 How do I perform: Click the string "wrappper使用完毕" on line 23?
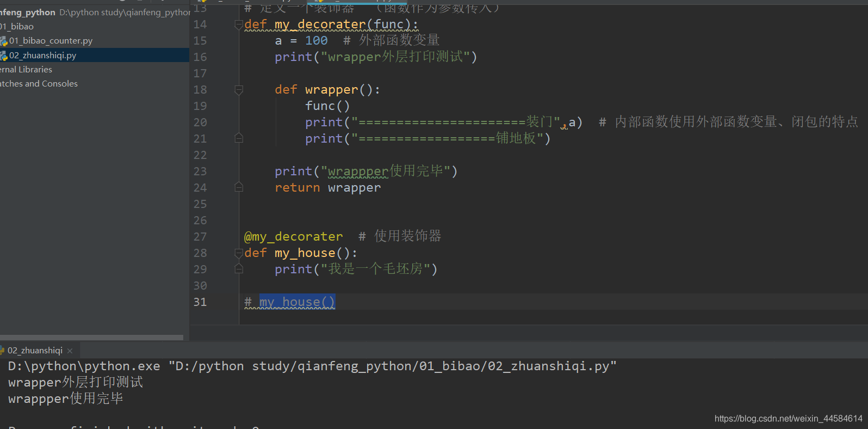tap(386, 171)
